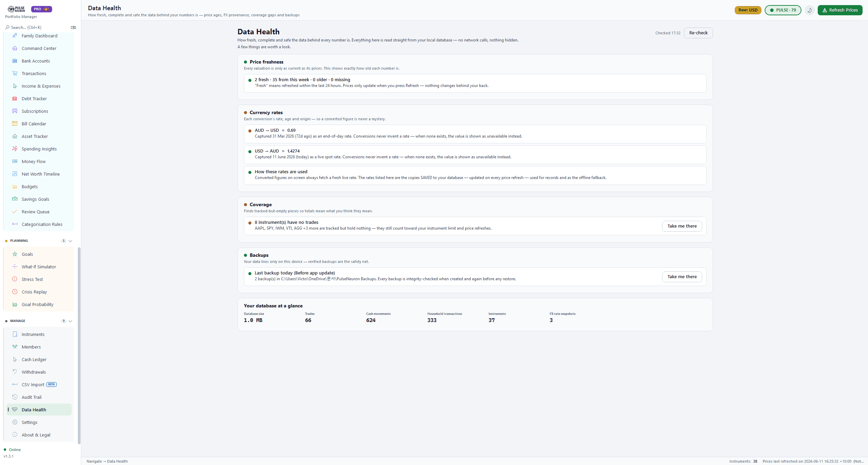Click the Command Center home icon
Image resolution: width=868 pixels, height=465 pixels.
[15, 48]
